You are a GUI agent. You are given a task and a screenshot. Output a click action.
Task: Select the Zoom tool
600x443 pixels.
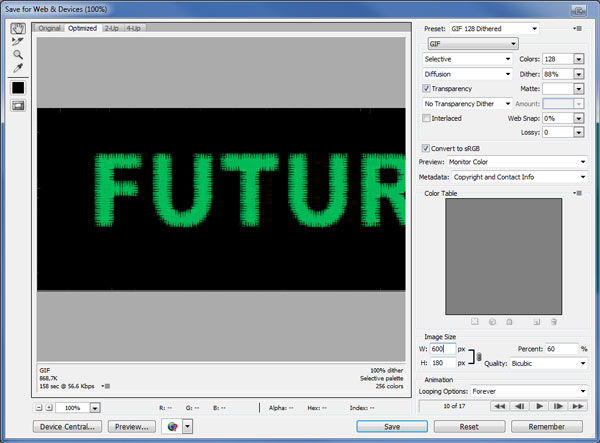[x=17, y=55]
